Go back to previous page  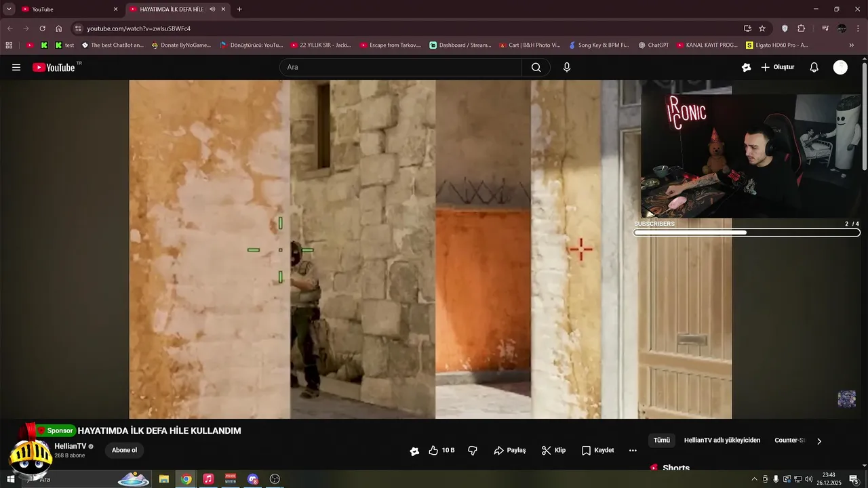pyautogui.click(x=9, y=28)
